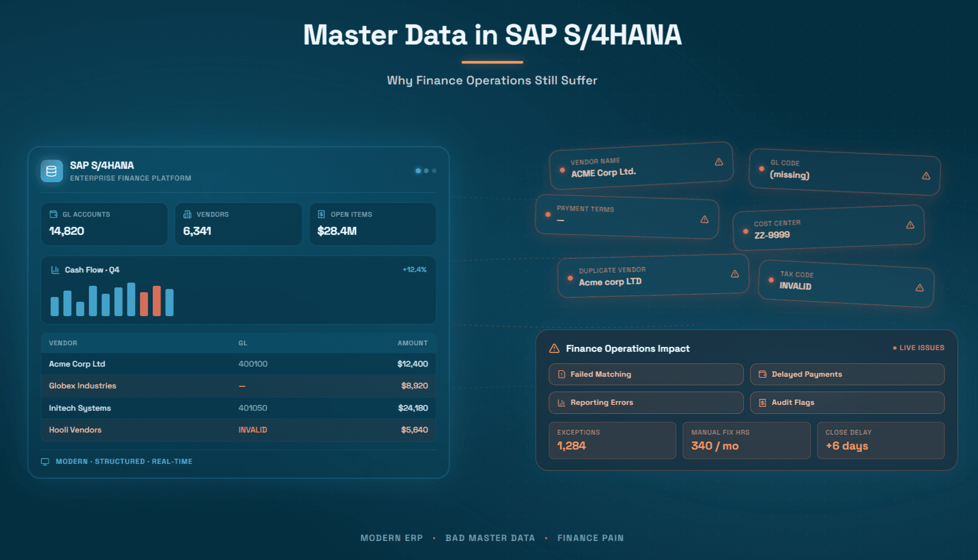The width and height of the screenshot is (978, 560).
Task: Click the FINANCE PAIN footer label
Action: pos(591,538)
